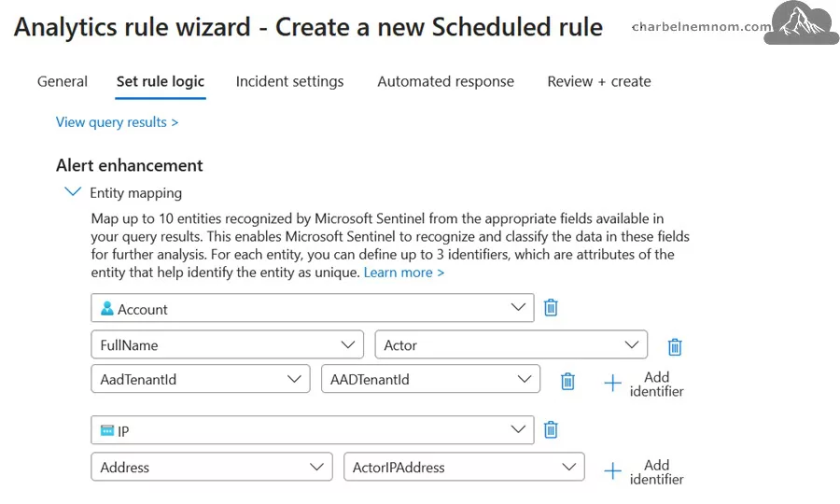840x504 pixels.
Task: Open the Address identifier dropdown
Action: click(212, 467)
